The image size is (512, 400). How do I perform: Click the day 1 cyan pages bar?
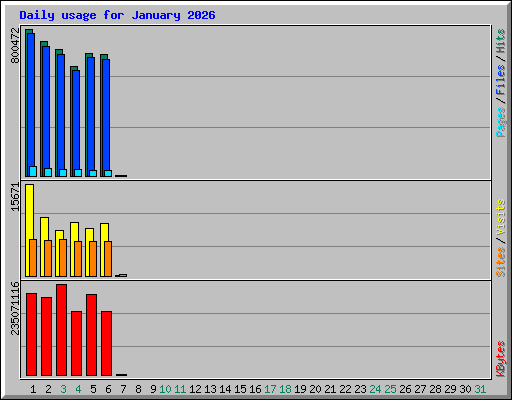coord(33,171)
